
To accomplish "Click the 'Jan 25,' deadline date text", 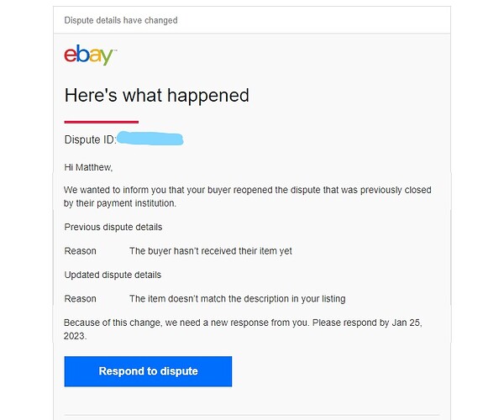I will (407, 323).
